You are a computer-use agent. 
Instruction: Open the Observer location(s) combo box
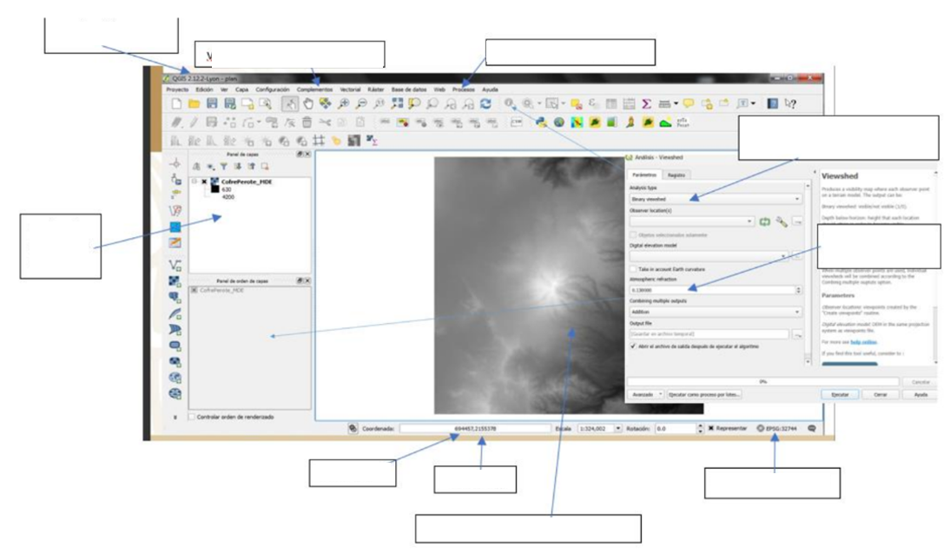pyautogui.click(x=691, y=222)
